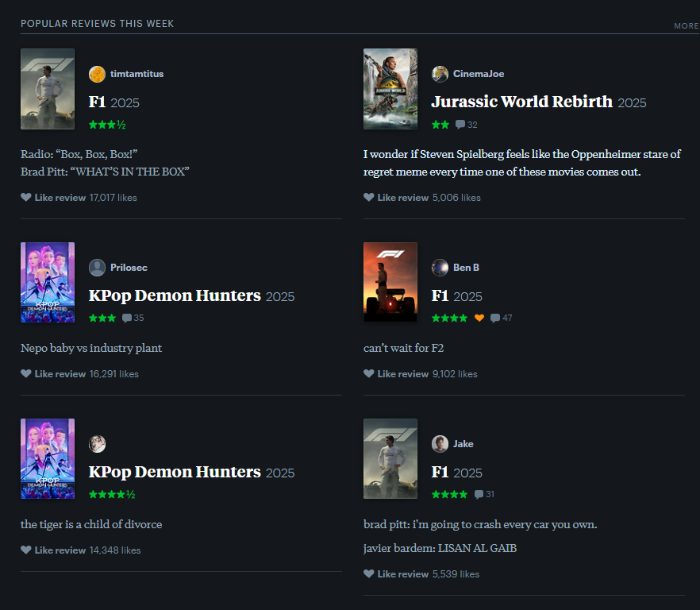700x610 pixels.
Task: Open Jake's profile avatar
Action: pos(440,444)
